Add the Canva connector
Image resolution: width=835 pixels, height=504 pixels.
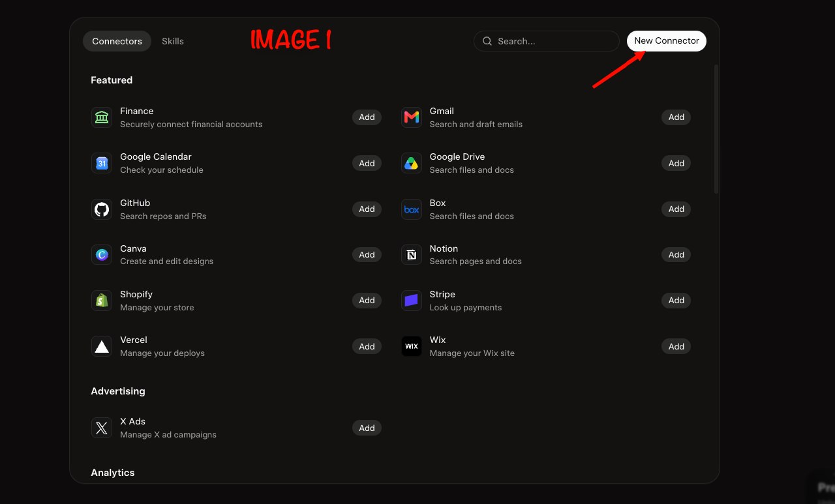(x=367, y=255)
